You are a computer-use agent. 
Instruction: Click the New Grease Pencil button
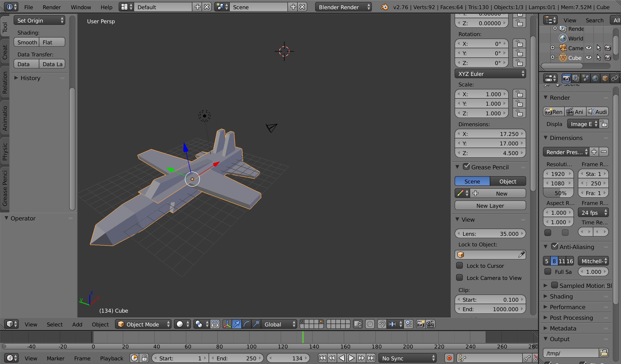coord(501,193)
